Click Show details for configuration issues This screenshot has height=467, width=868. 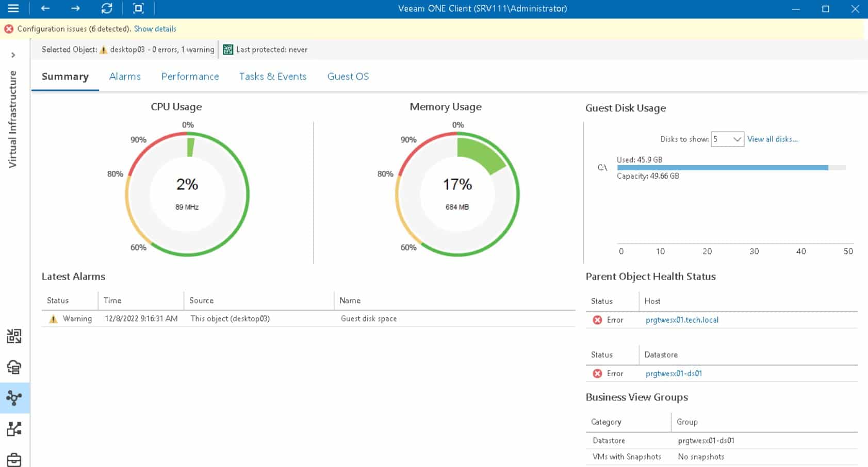pyautogui.click(x=155, y=29)
